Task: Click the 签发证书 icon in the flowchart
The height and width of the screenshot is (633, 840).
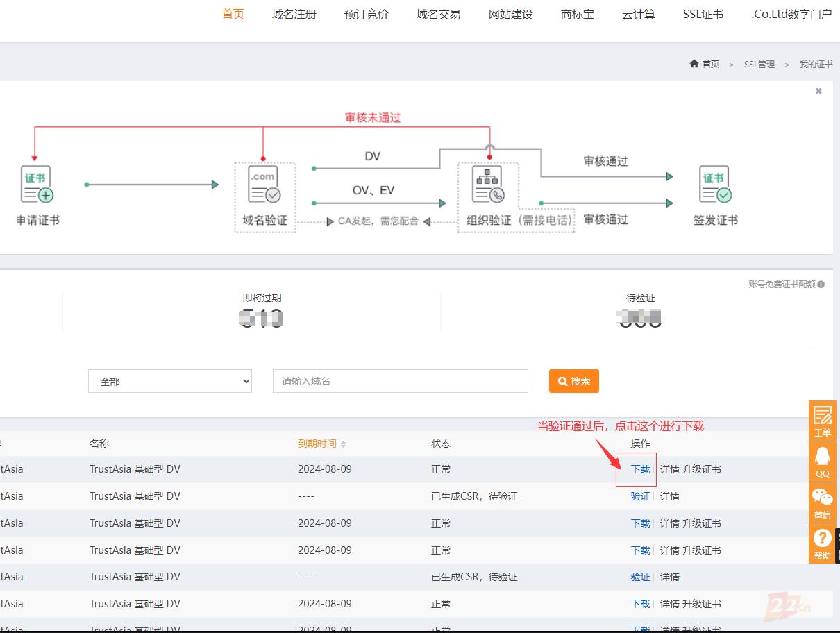Action: [x=714, y=184]
